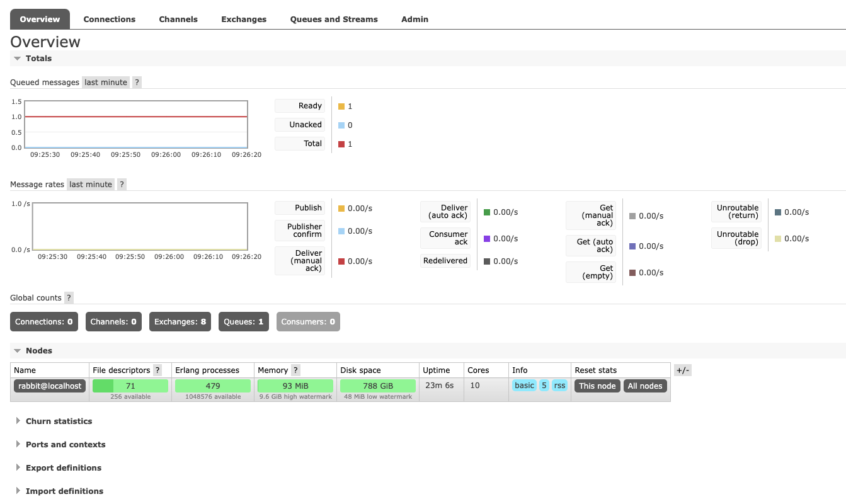Open the Queues and Streams tab
This screenshot has height=504, width=846.
(334, 20)
